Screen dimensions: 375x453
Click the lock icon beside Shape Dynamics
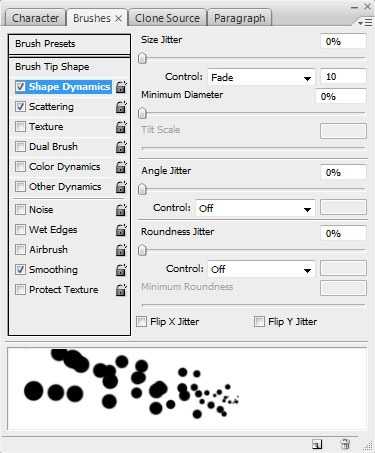click(x=121, y=87)
